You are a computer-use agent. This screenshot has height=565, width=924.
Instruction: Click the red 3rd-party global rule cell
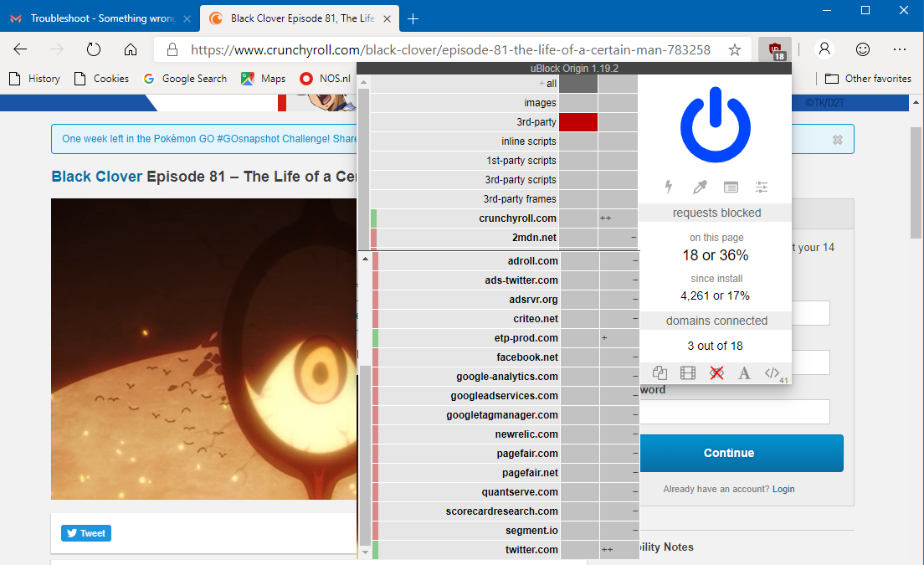[x=578, y=122]
